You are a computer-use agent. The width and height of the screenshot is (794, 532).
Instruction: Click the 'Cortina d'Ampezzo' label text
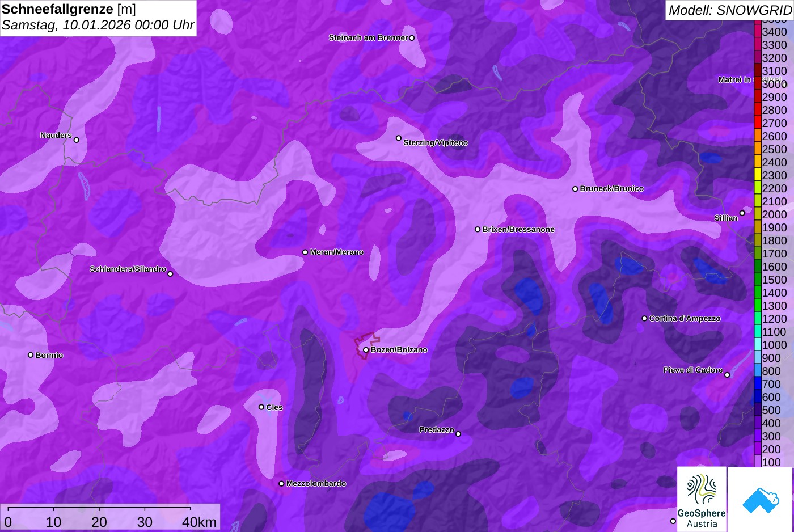point(685,319)
